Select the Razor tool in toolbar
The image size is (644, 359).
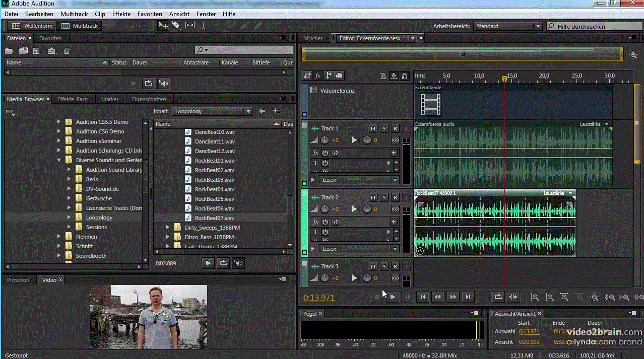tap(176, 26)
